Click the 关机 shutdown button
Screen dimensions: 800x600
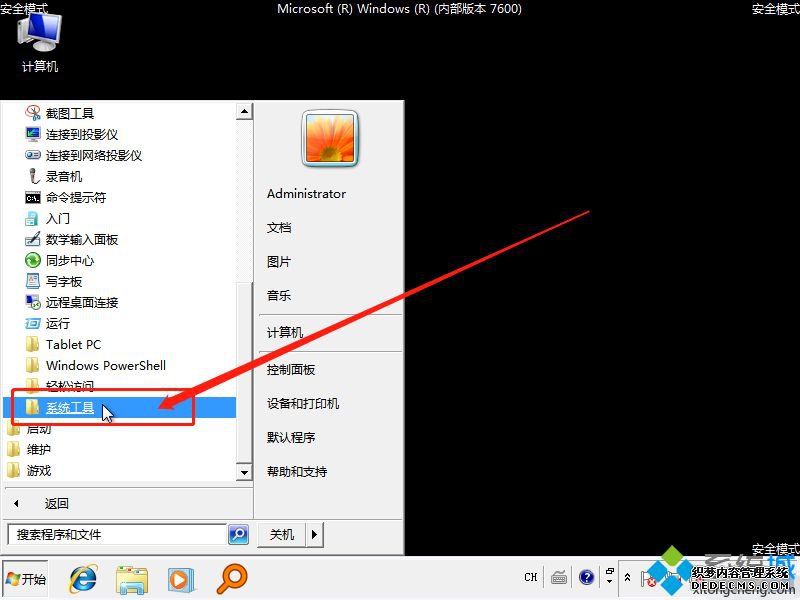[282, 535]
